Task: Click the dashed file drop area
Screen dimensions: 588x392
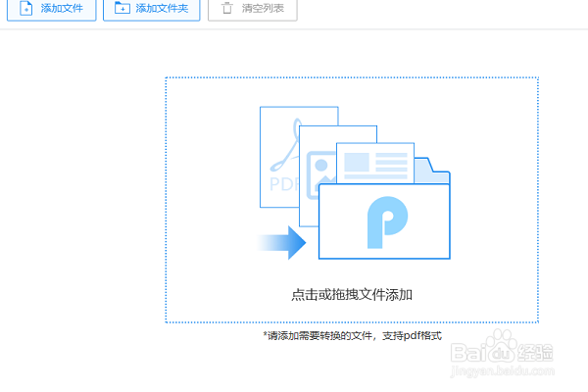Action: 352,200
